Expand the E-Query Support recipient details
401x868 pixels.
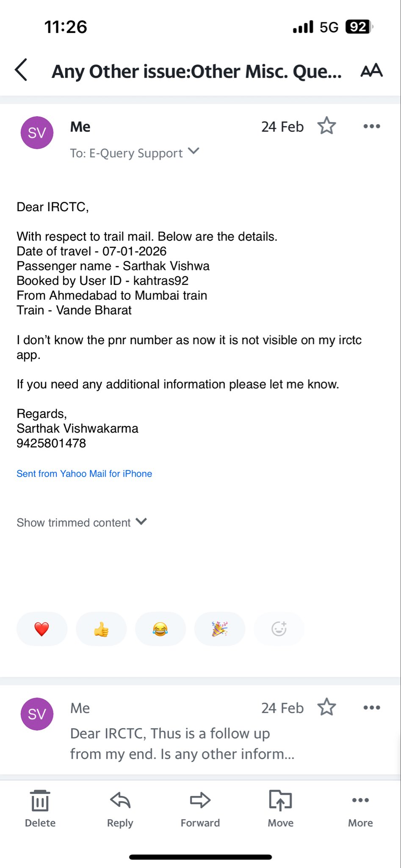pyautogui.click(x=194, y=151)
